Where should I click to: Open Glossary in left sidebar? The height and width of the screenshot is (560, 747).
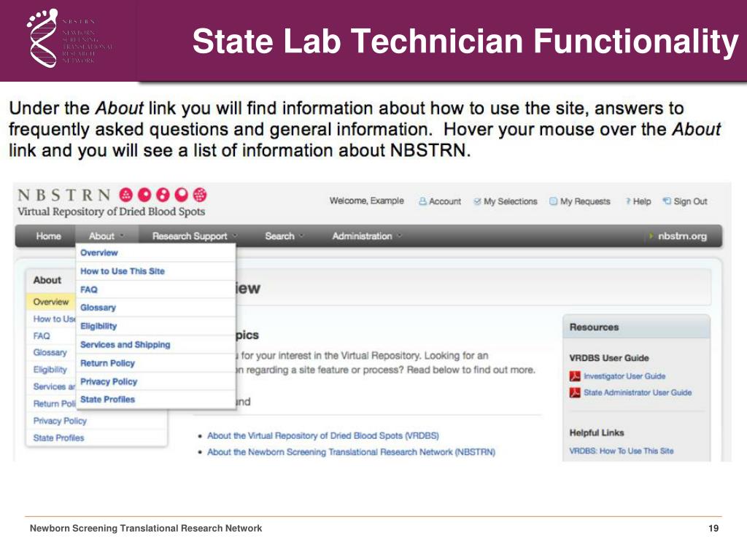[50, 353]
